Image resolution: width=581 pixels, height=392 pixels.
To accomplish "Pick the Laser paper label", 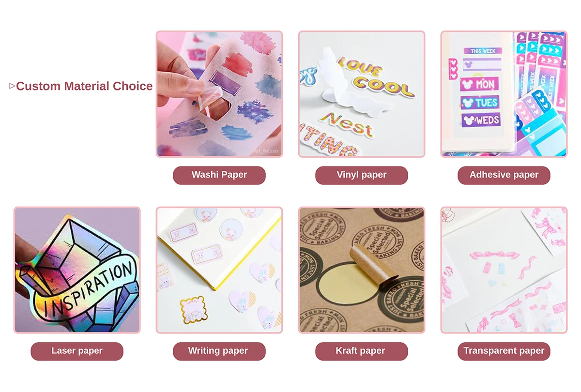I will 77,351.
